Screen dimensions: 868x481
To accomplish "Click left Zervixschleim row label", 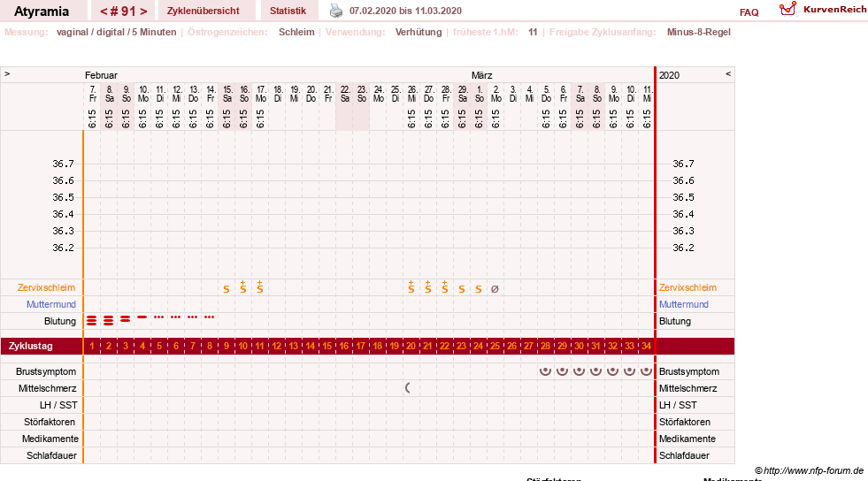I will tap(47, 287).
